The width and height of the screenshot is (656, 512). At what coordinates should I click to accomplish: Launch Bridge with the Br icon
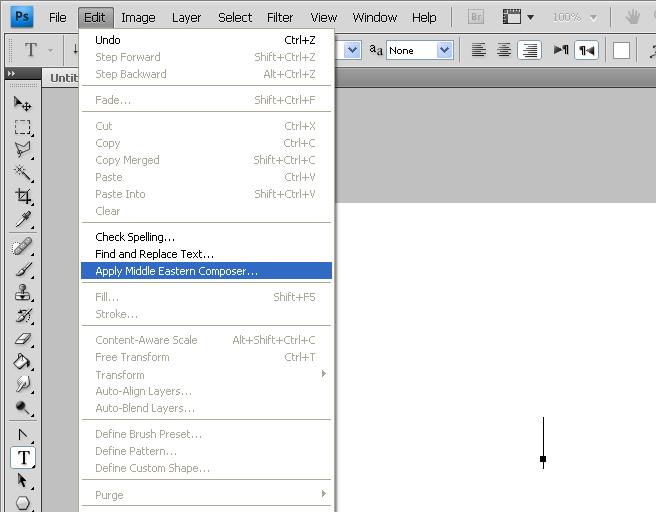tap(476, 17)
